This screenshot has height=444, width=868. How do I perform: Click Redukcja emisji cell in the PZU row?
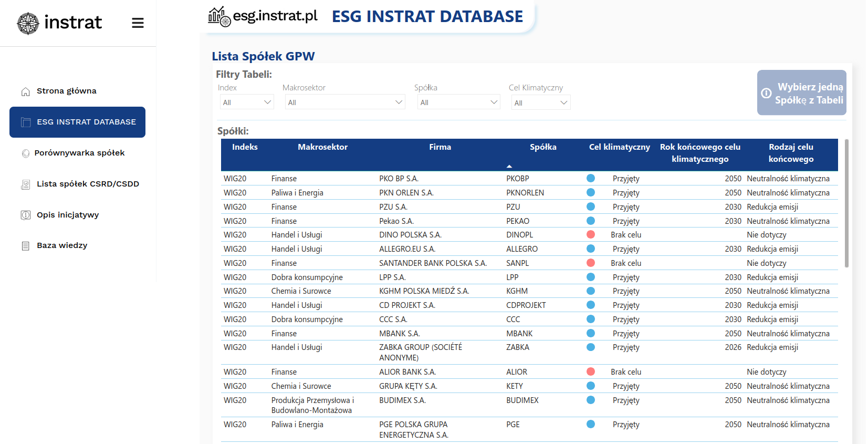[x=772, y=207]
